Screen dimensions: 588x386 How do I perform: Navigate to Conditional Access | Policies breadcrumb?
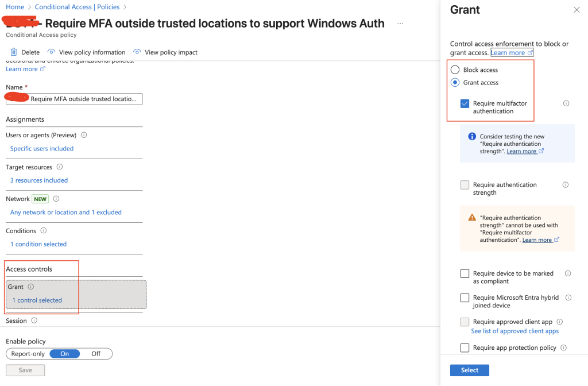click(x=77, y=7)
